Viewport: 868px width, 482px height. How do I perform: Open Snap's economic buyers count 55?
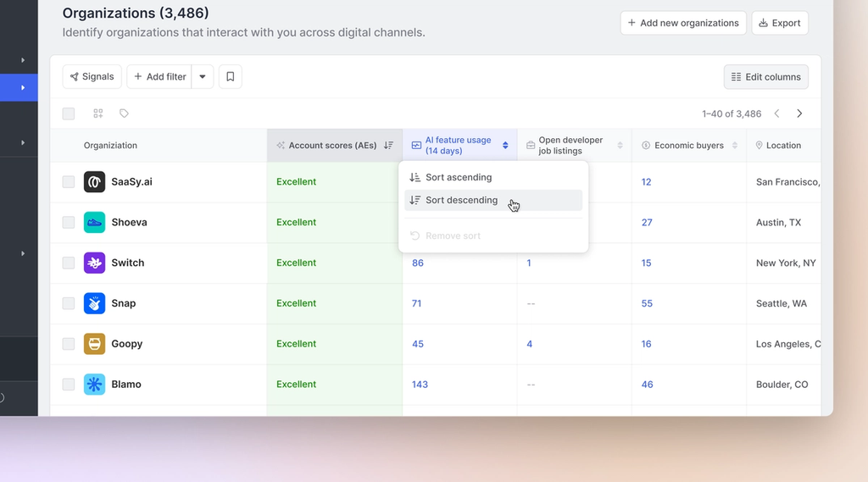point(647,303)
